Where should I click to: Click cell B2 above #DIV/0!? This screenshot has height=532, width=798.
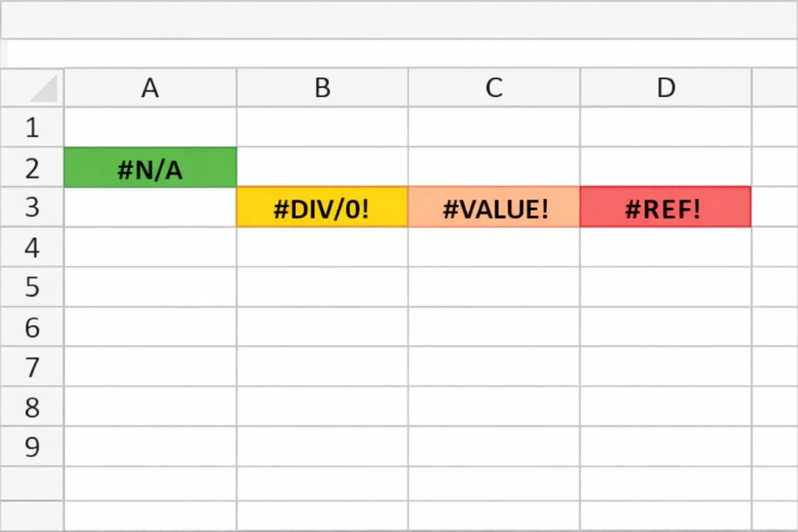(x=322, y=169)
